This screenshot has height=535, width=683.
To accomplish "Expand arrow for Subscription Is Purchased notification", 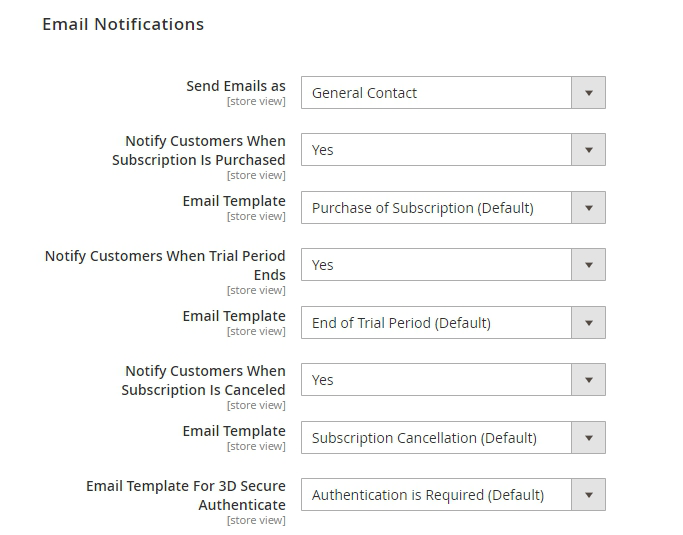I will click(x=588, y=150).
